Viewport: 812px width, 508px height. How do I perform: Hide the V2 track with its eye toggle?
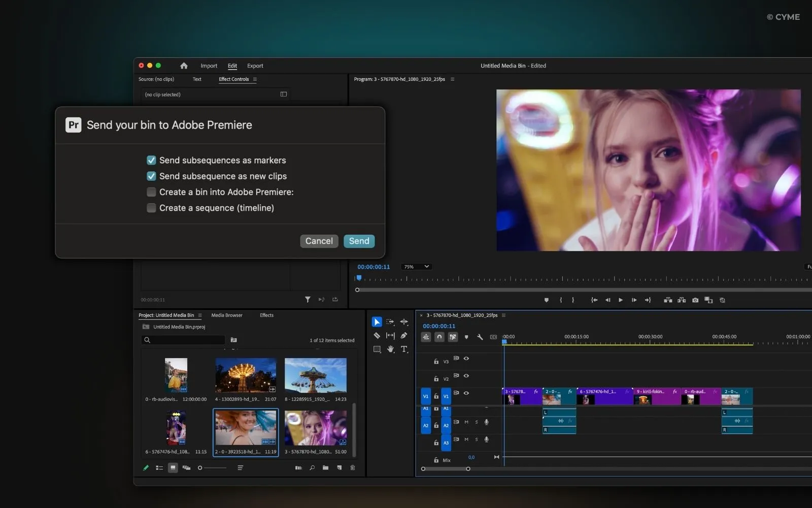tap(466, 375)
